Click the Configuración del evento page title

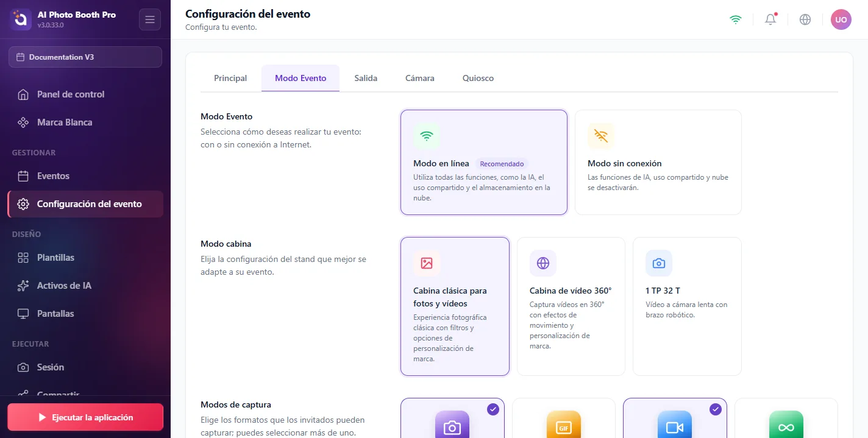pos(248,14)
